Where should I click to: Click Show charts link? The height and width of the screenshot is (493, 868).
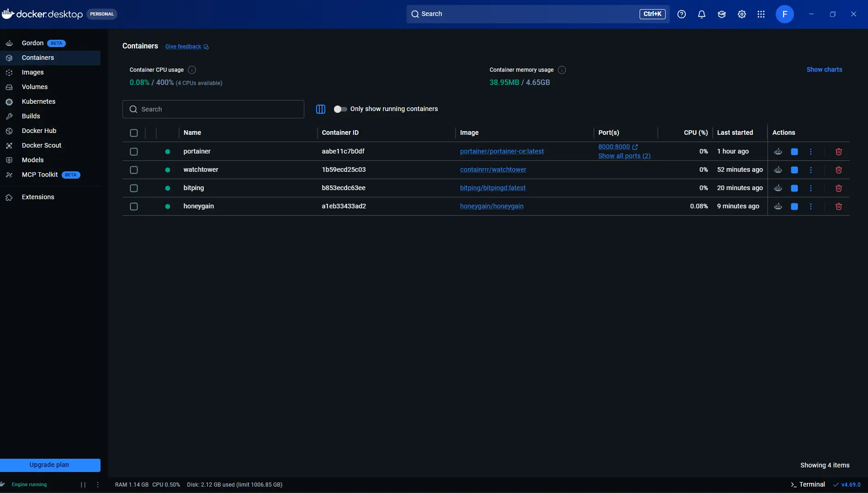[824, 69]
